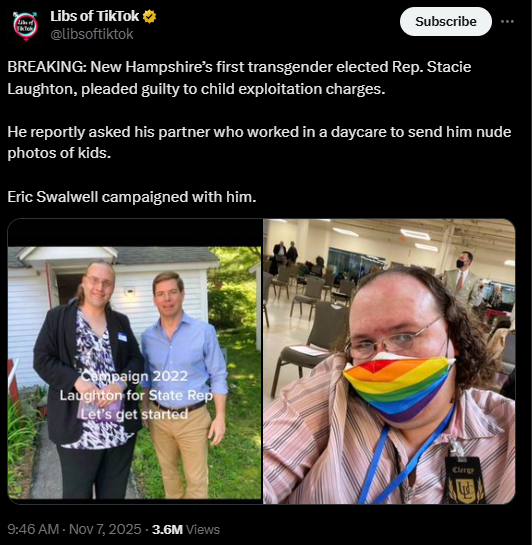Image resolution: width=532 pixels, height=545 pixels.
Task: Click the 'Laughton for State Rep' overlay line
Action: [136, 395]
